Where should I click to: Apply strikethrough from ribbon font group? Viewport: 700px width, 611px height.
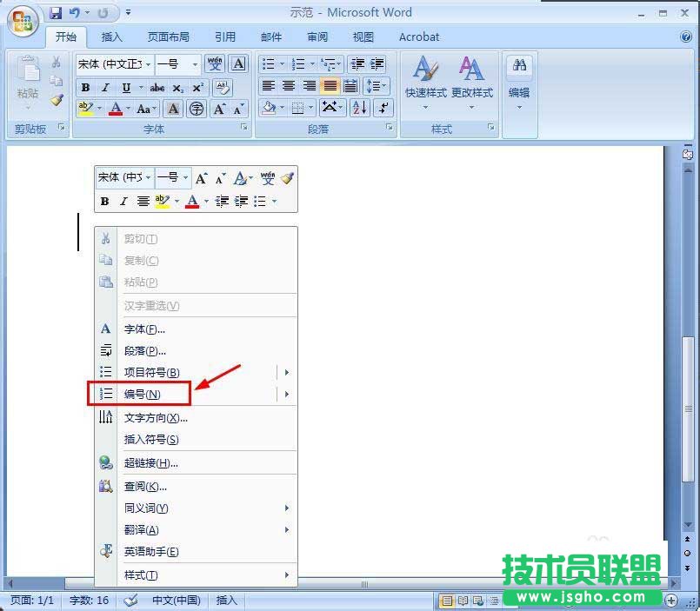click(x=157, y=88)
